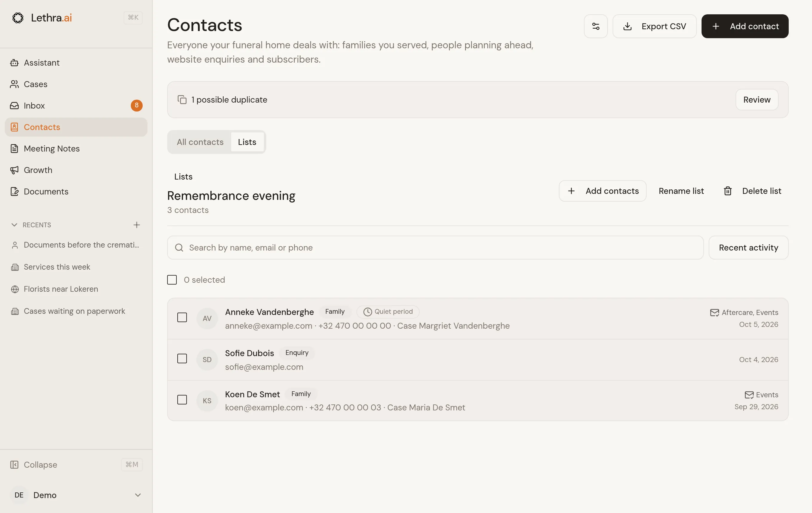Click Koen De Smet's Events mail icon

(749, 395)
